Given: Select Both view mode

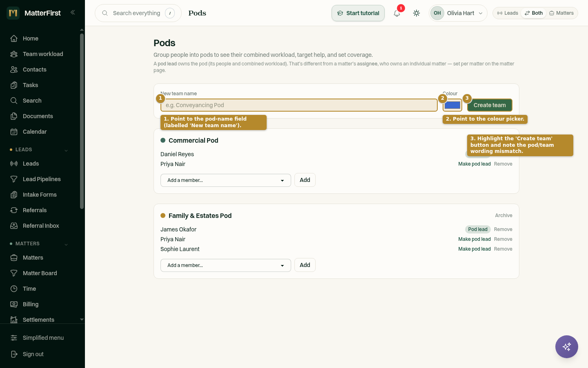Looking at the screenshot, I should tap(534, 13).
